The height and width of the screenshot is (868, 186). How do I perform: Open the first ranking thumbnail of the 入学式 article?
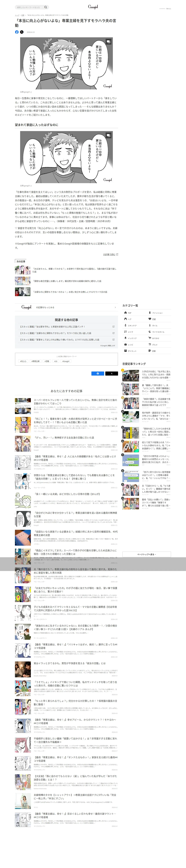click(131, 375)
